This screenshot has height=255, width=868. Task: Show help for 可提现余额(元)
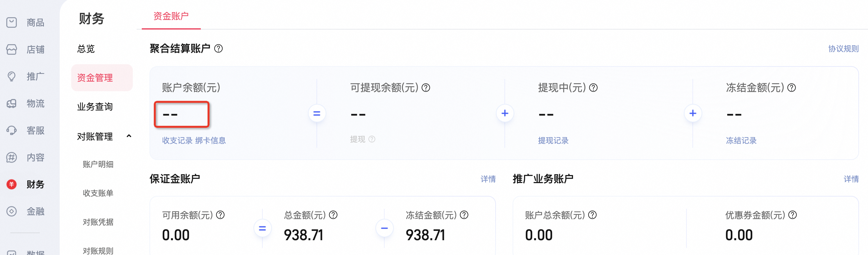coord(426,88)
